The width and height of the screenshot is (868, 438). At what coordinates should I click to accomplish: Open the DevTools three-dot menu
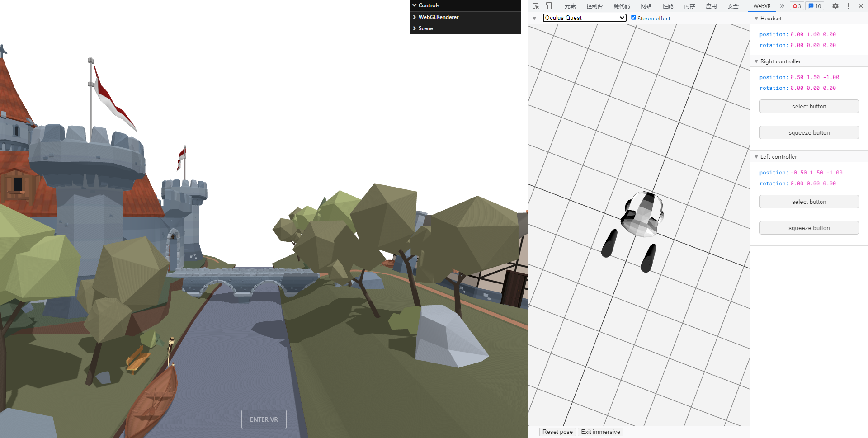point(848,6)
